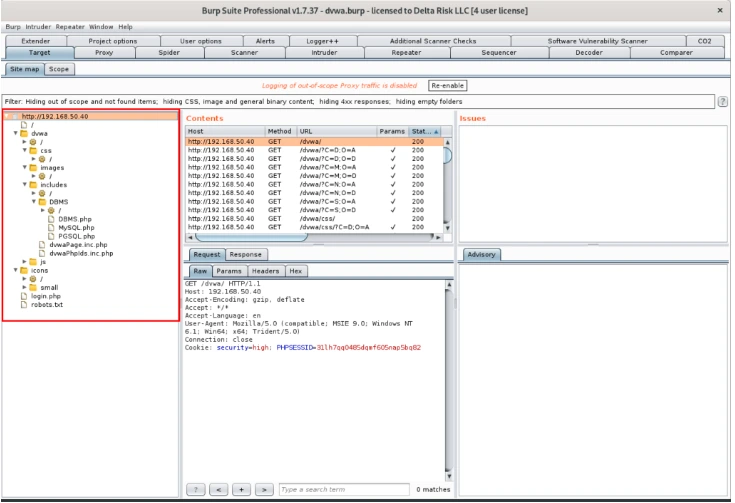Click the gear icon directly under DBMS folder

51,210
